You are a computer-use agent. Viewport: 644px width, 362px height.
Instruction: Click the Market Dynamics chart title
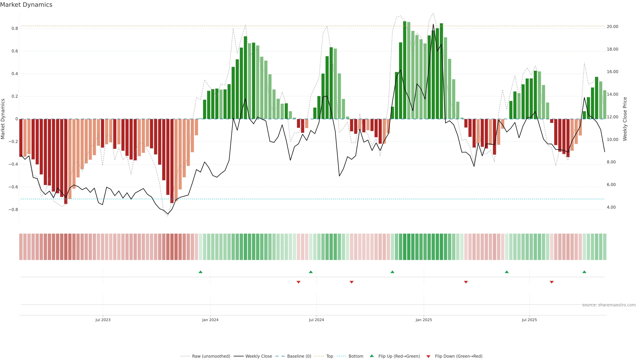pos(26,5)
